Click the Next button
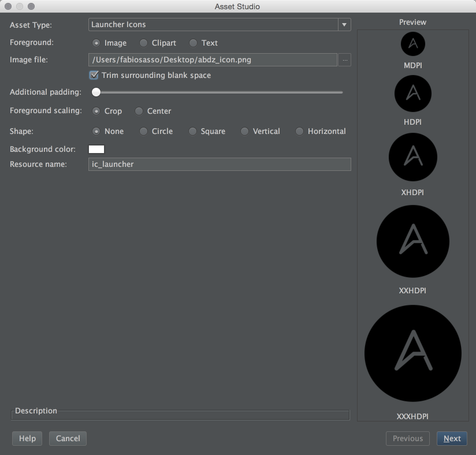This screenshot has height=455, width=476. point(452,439)
